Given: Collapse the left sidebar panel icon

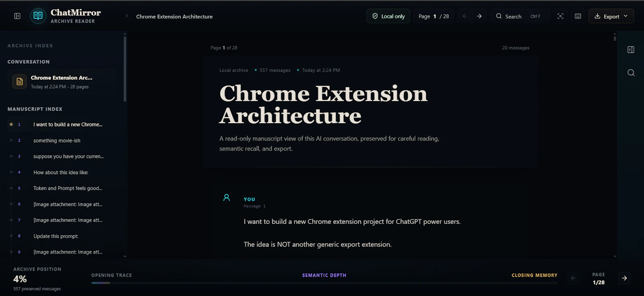Looking at the screenshot, I should (x=17, y=16).
